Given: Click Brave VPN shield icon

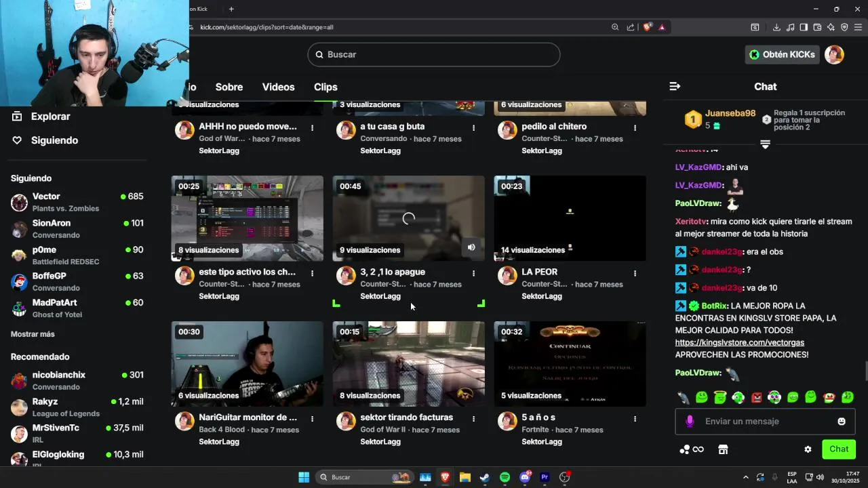Looking at the screenshot, I should pos(844,27).
